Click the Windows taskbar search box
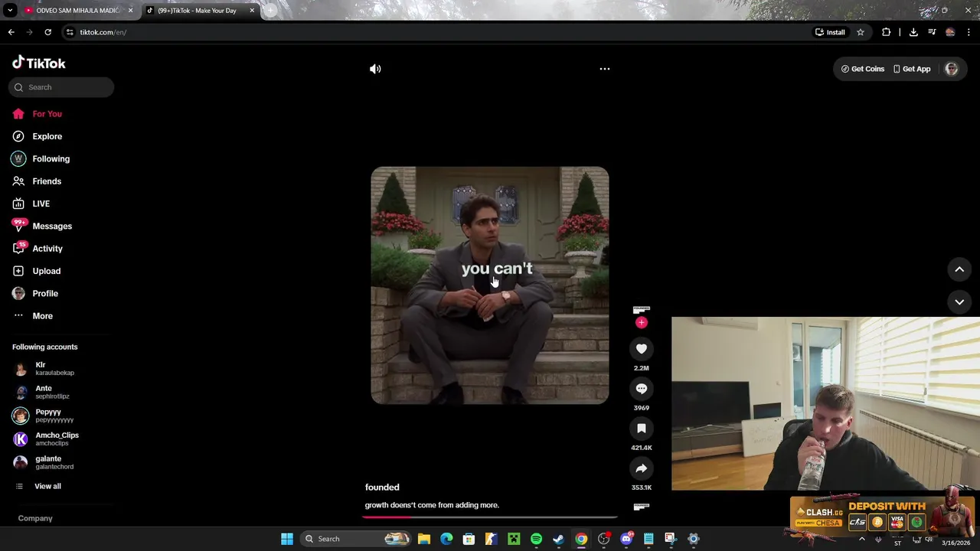Screen dimensions: 980x551 tap(356, 539)
